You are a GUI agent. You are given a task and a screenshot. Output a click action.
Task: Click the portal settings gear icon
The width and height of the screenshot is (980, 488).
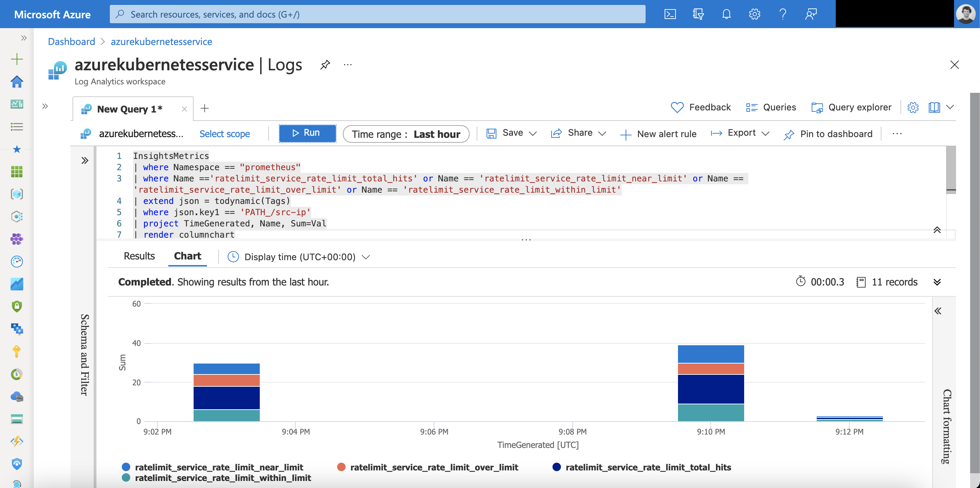point(754,14)
